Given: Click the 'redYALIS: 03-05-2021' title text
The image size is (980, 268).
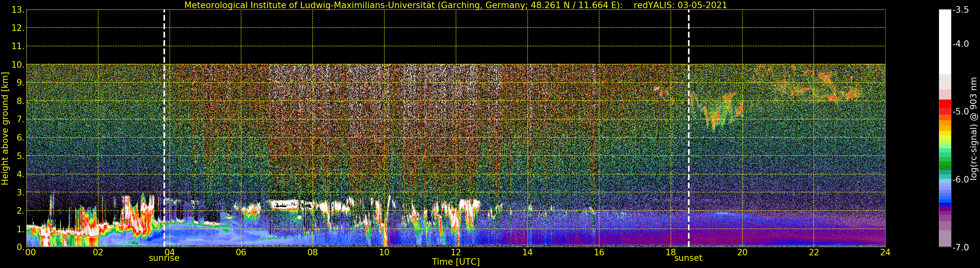Looking at the screenshot, I should click(x=680, y=5).
